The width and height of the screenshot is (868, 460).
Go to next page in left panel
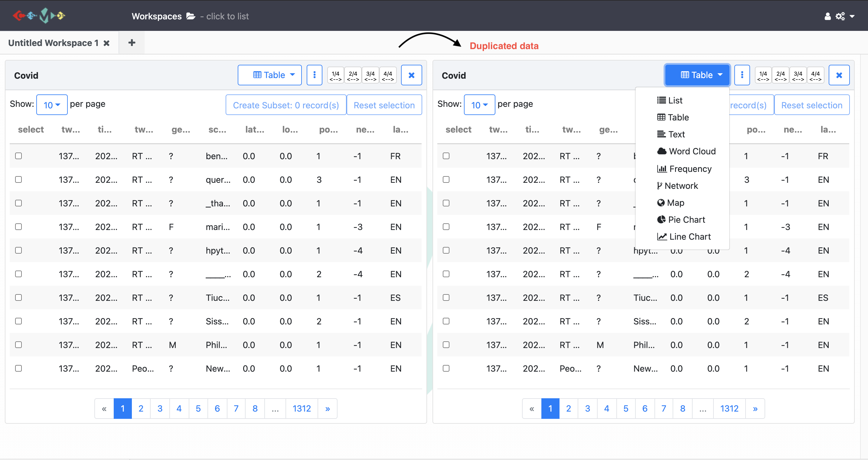[x=328, y=409]
